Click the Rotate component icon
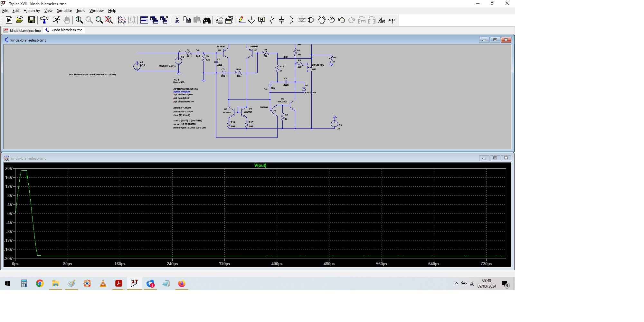This screenshot has width=644, height=322. [x=362, y=20]
